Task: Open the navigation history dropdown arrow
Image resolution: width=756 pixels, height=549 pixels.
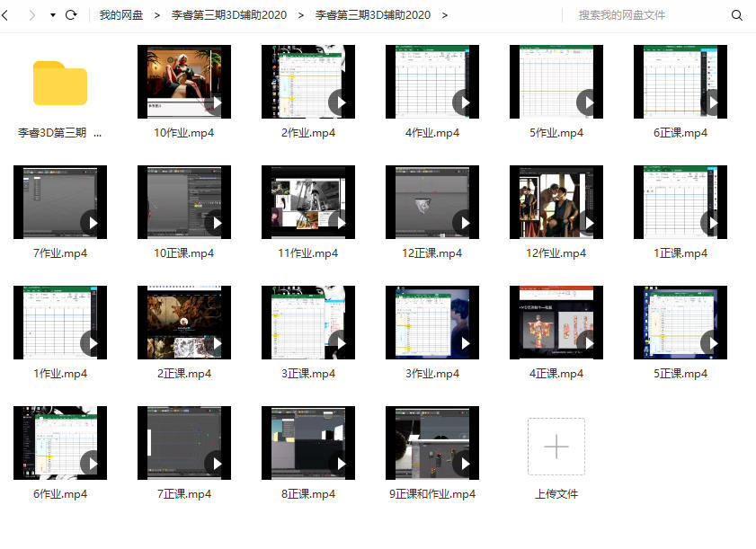Action: (52, 15)
